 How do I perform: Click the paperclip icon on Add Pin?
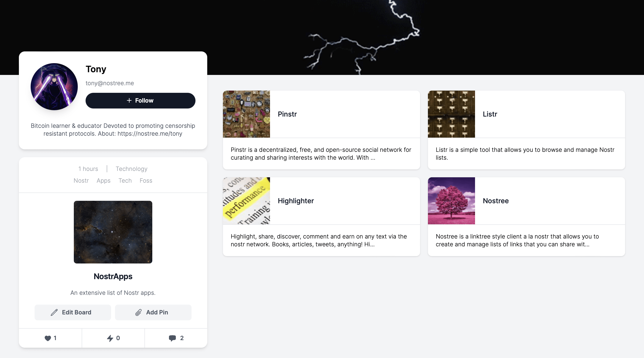point(139,312)
